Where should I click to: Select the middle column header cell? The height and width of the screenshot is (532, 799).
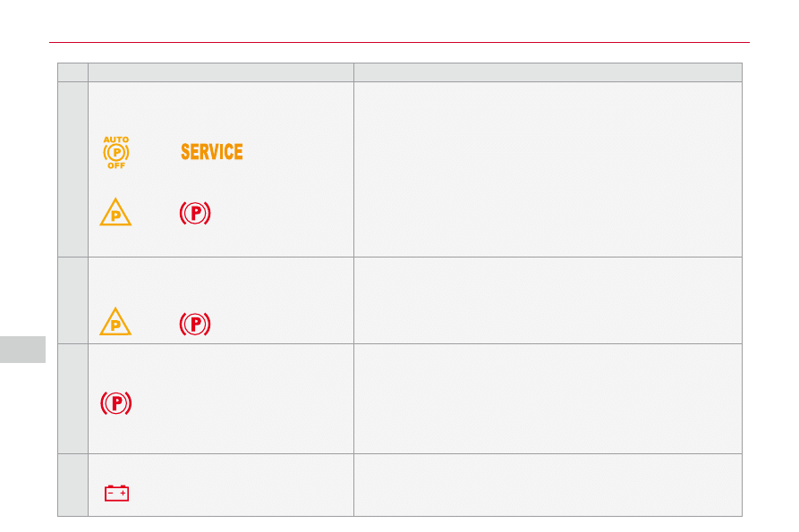tap(221, 72)
